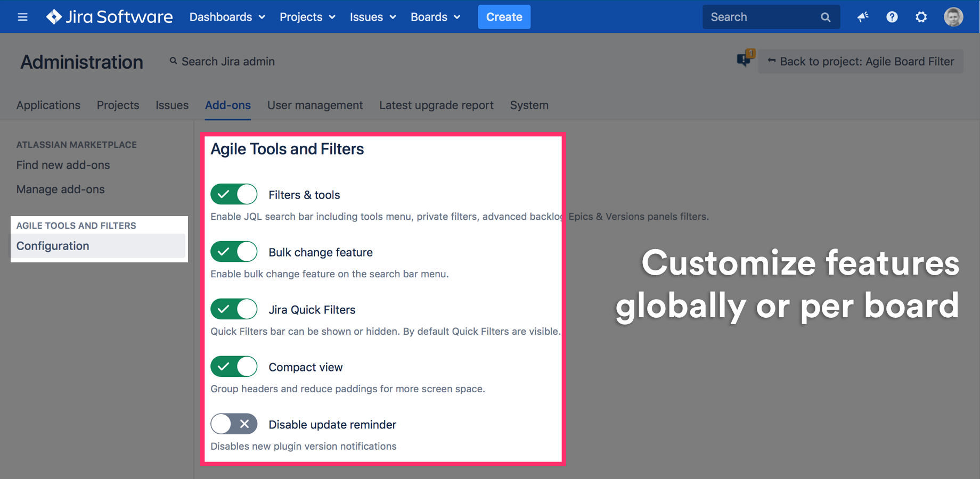Screen dimensions: 980x479
Task: Open the user profile avatar
Action: (x=953, y=17)
